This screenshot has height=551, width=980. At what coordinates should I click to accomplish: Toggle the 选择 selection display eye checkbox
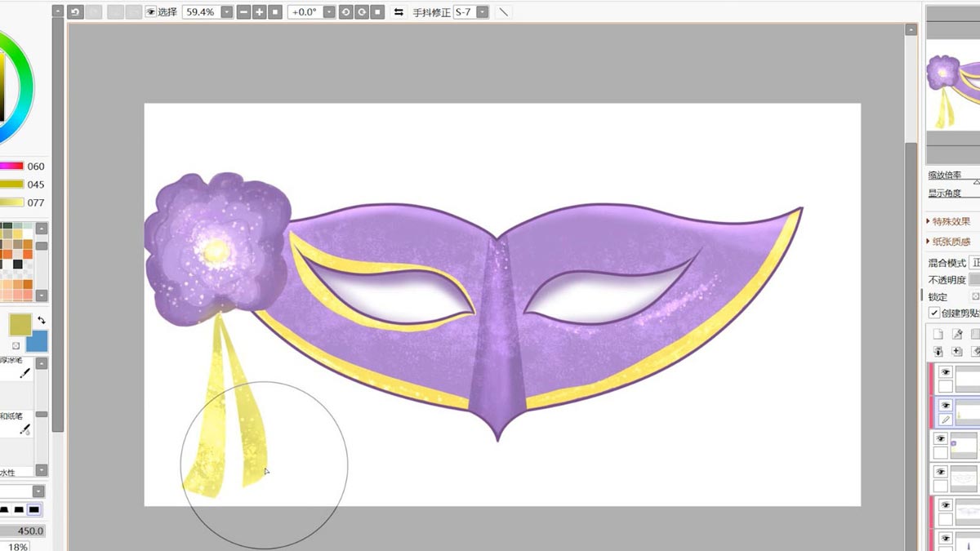[150, 12]
